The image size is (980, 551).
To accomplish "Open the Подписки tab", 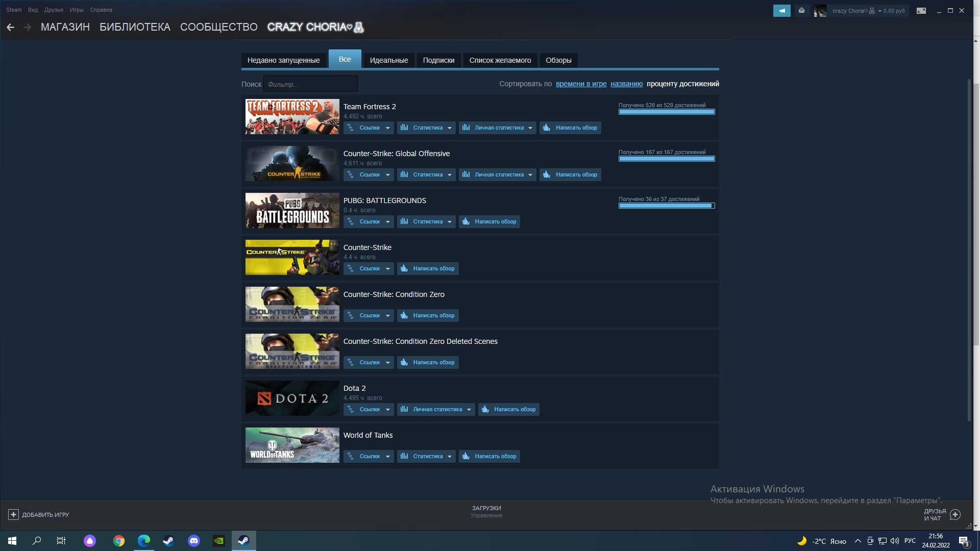I will tap(438, 60).
